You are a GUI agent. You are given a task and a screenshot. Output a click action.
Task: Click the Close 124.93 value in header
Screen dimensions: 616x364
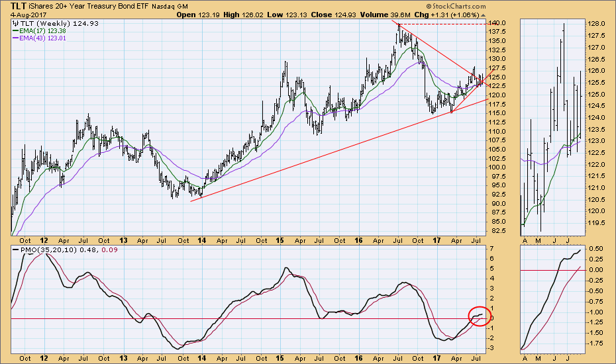pos(334,15)
